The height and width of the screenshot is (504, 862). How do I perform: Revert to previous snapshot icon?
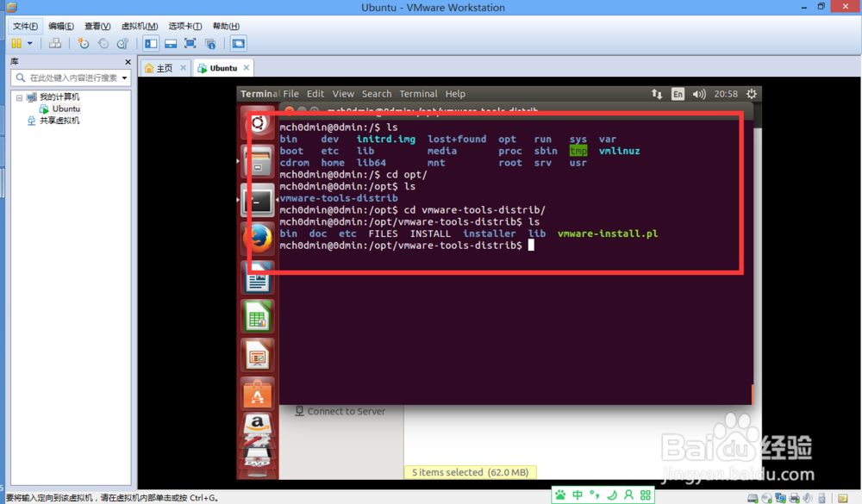103,43
